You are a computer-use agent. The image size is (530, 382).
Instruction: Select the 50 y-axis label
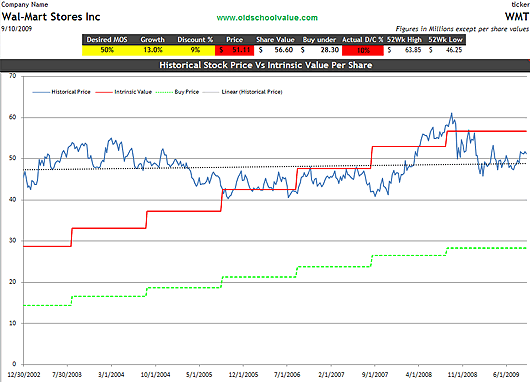[x=13, y=159]
